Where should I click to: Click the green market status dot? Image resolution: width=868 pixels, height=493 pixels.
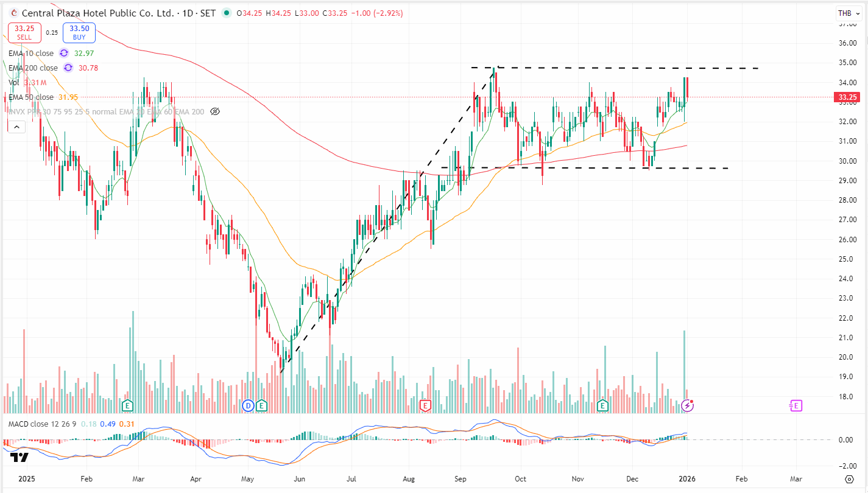(227, 13)
